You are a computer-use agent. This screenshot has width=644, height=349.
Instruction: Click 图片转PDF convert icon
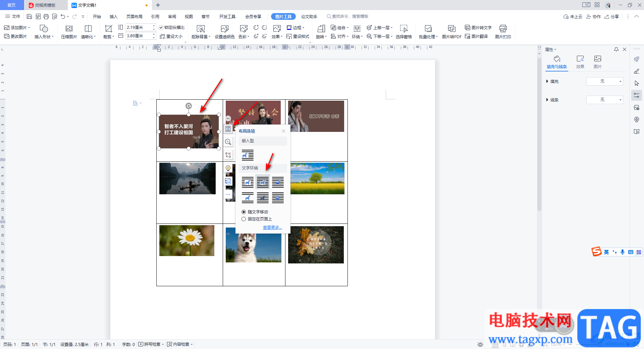452,32
